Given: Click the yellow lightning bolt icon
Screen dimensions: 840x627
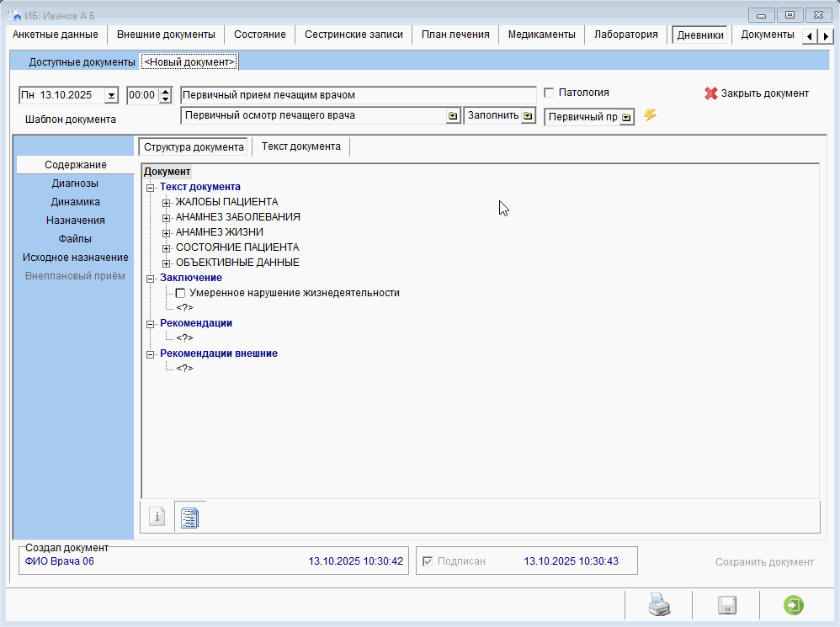Looking at the screenshot, I should point(650,116).
